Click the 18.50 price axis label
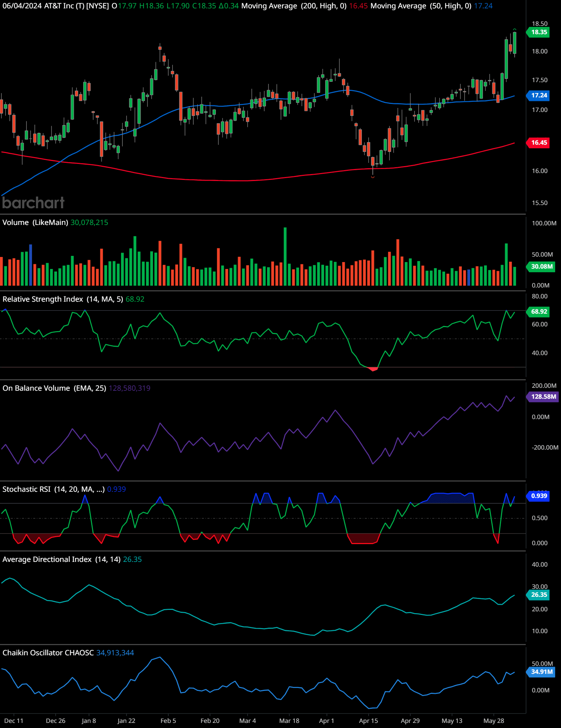 tap(540, 24)
